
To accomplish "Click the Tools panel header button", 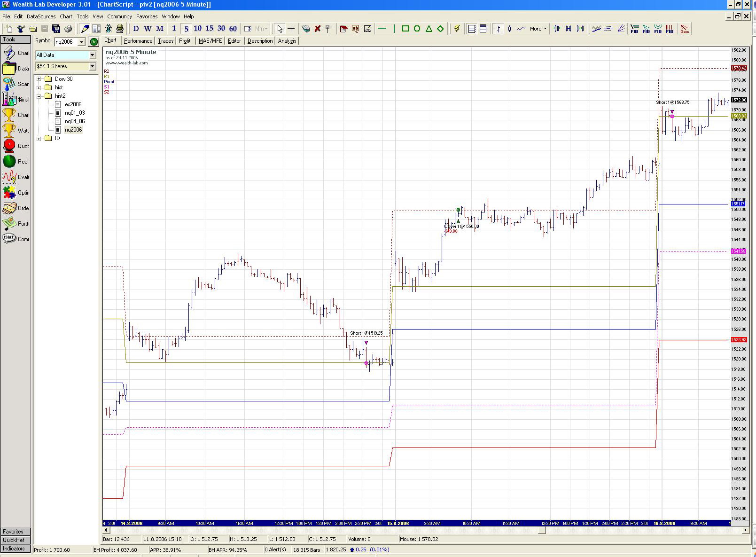I will coord(16,39).
